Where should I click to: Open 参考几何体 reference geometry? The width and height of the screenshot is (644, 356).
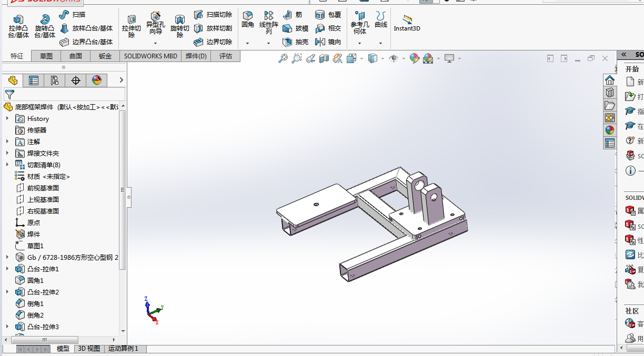360,23
